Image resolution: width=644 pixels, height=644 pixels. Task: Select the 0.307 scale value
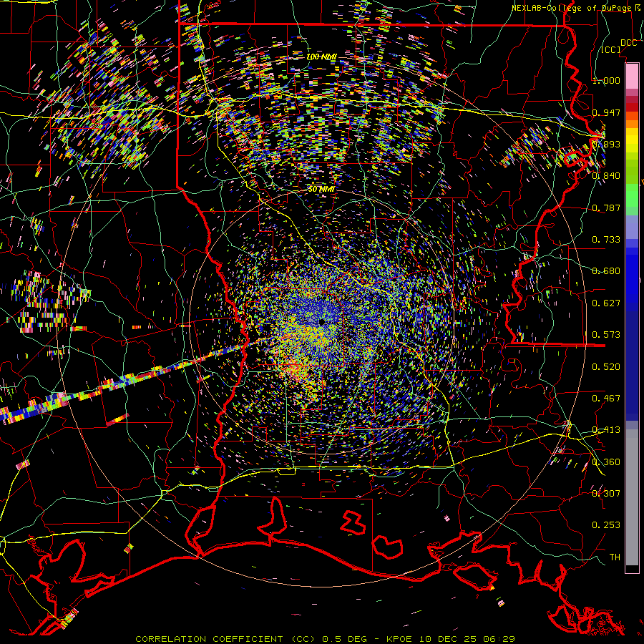[x=606, y=493]
